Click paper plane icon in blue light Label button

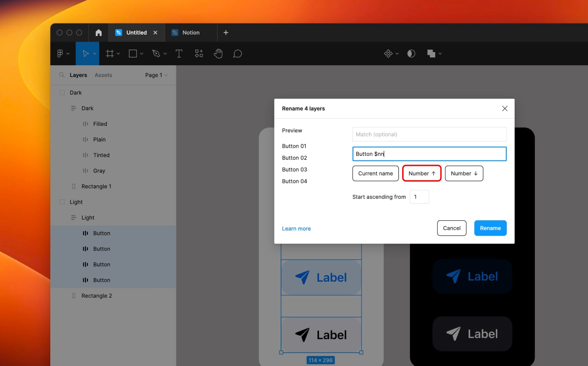[x=303, y=277]
